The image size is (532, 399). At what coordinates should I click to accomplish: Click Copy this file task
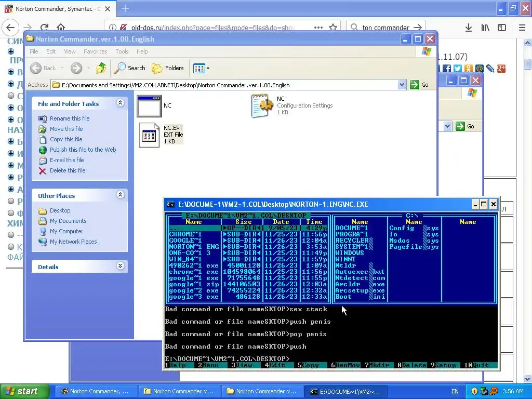[x=66, y=139]
